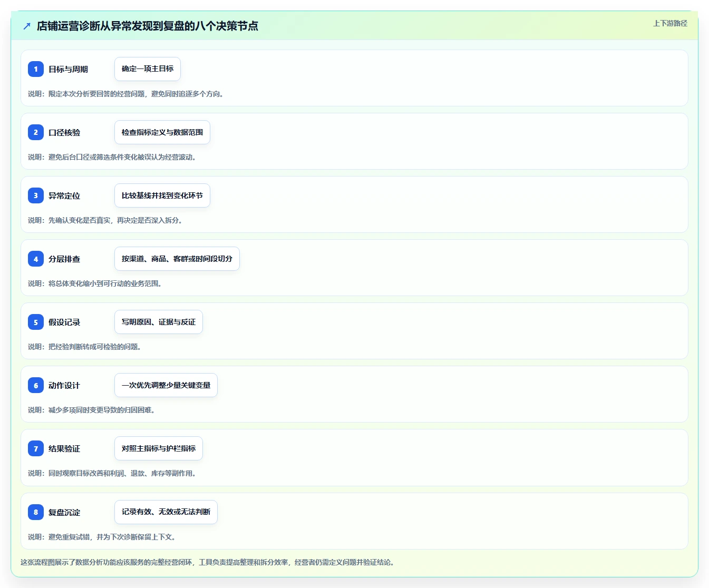The image size is (709, 588).
Task: Click the 确定一项主目标 chip
Action: pyautogui.click(x=148, y=69)
